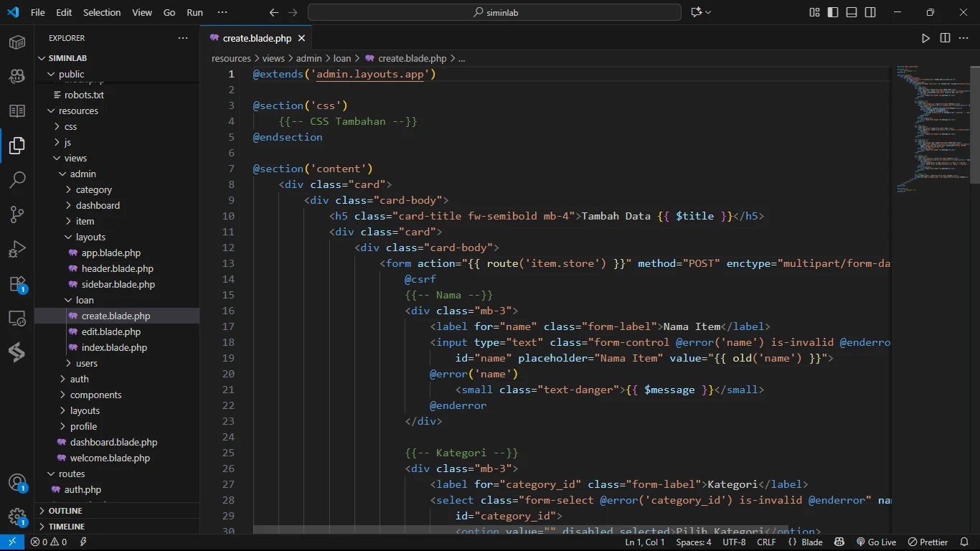Open the Source Control view
The height and width of the screenshot is (551, 980).
pos(17,214)
